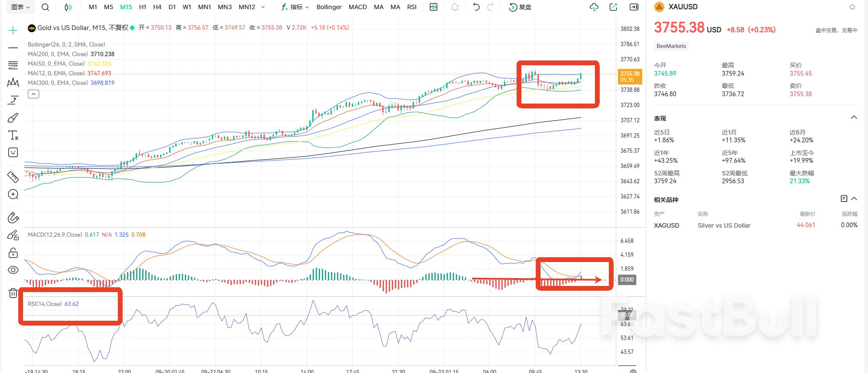This screenshot has width=868, height=373.
Task: Switch to the H1 timeframe
Action: pyautogui.click(x=142, y=7)
